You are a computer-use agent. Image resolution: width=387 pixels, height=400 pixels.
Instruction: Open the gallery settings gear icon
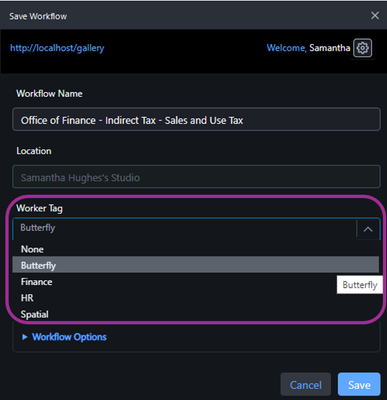pyautogui.click(x=362, y=48)
